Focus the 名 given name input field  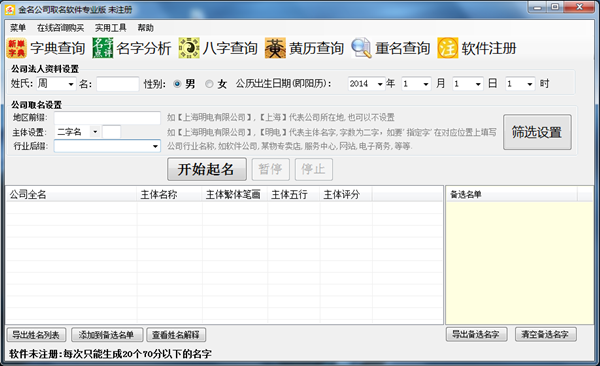pos(117,84)
